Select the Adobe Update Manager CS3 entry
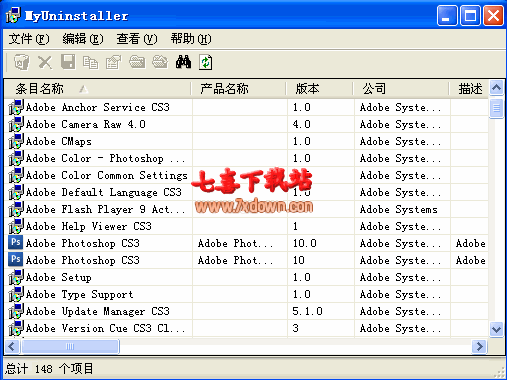The height and width of the screenshot is (380, 507). coord(98,311)
